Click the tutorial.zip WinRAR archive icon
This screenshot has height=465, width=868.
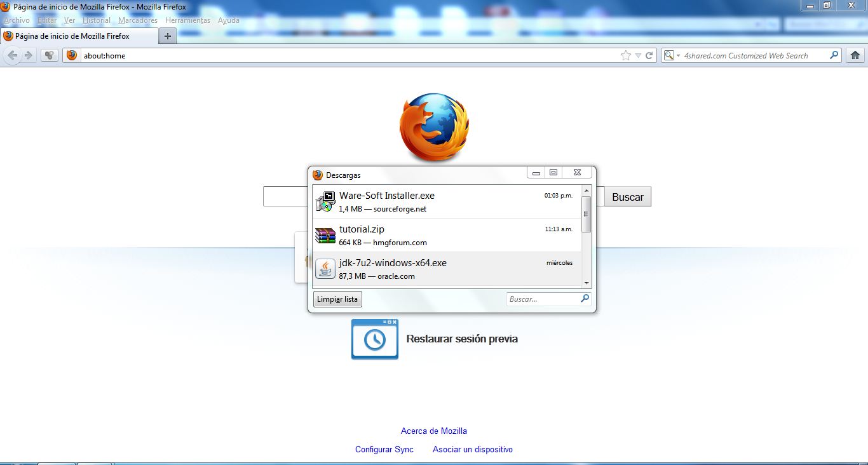[x=325, y=235]
